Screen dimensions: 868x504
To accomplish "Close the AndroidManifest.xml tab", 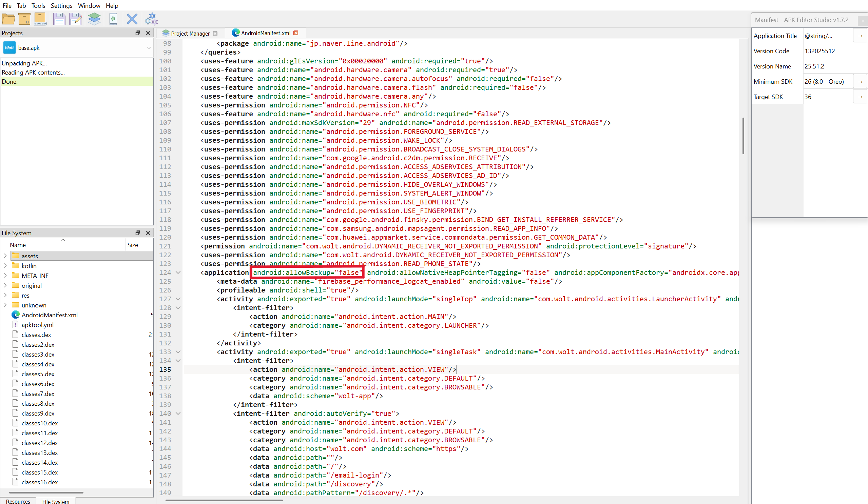I will point(295,33).
